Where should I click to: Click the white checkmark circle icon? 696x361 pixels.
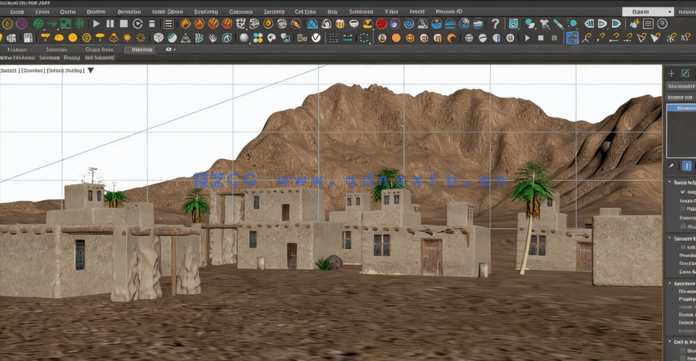tap(316, 38)
